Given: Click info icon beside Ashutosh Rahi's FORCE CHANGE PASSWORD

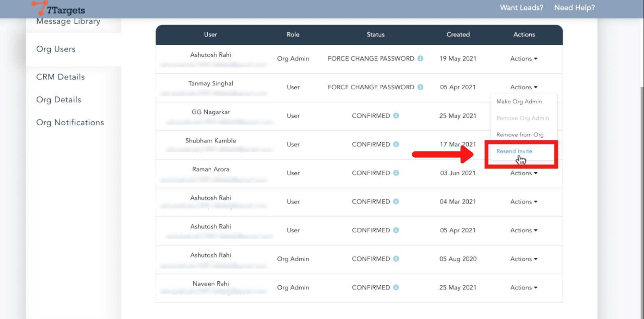Looking at the screenshot, I should pos(420,58).
